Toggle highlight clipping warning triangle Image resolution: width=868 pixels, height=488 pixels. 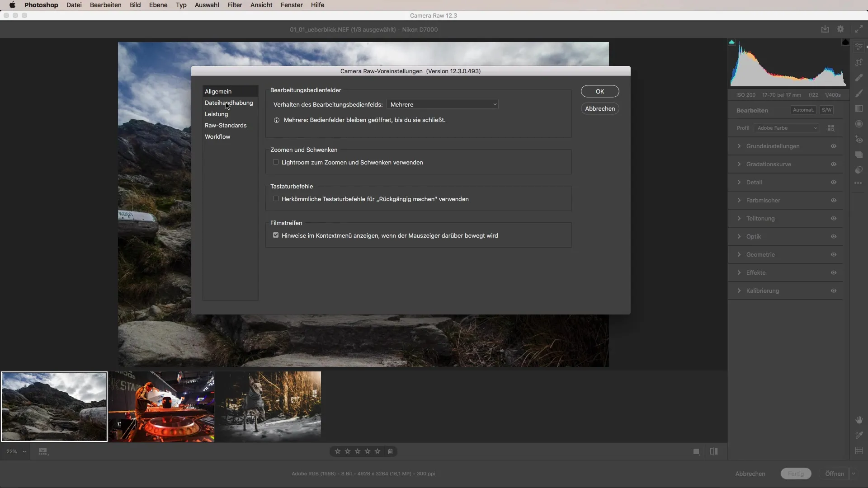(845, 42)
